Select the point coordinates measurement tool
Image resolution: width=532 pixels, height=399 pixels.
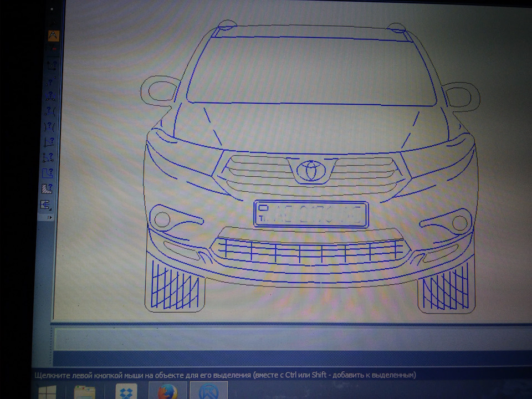click(52, 65)
